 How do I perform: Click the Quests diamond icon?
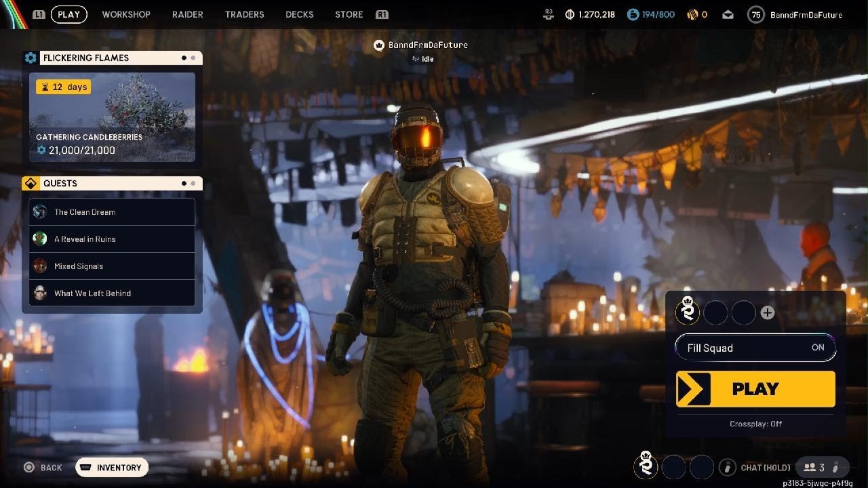click(31, 183)
